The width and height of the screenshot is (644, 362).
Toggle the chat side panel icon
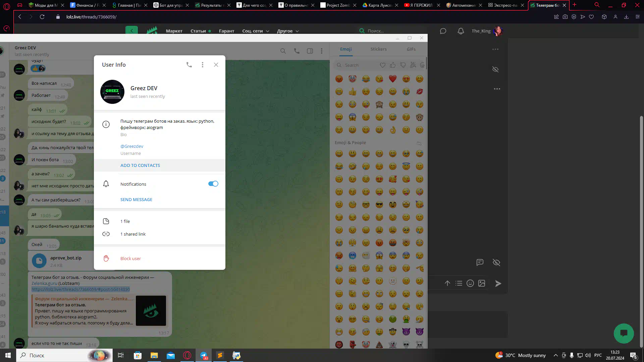pyautogui.click(x=310, y=51)
